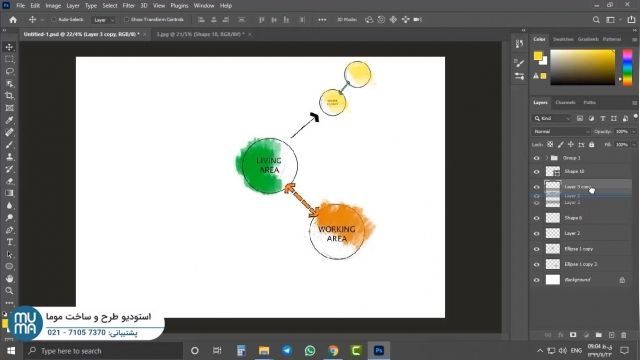
Task: Select the Crop tool
Action: click(9, 96)
